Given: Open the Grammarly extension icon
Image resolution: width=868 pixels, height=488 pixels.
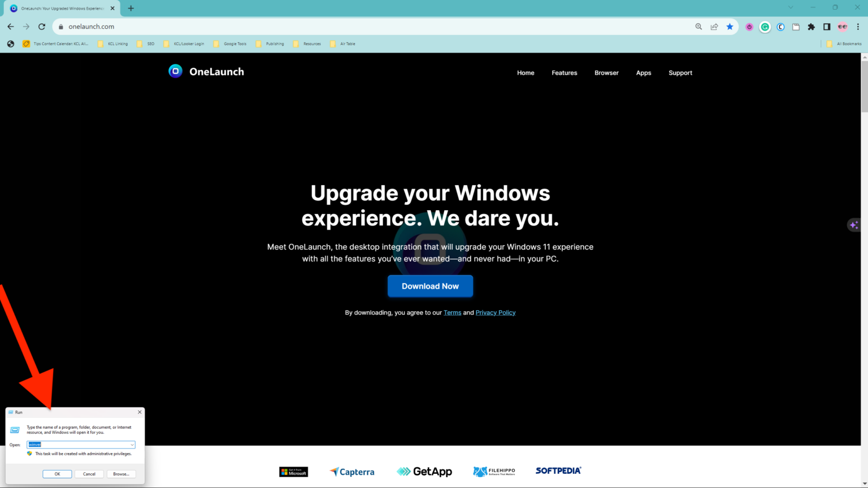Looking at the screenshot, I should coord(765,27).
